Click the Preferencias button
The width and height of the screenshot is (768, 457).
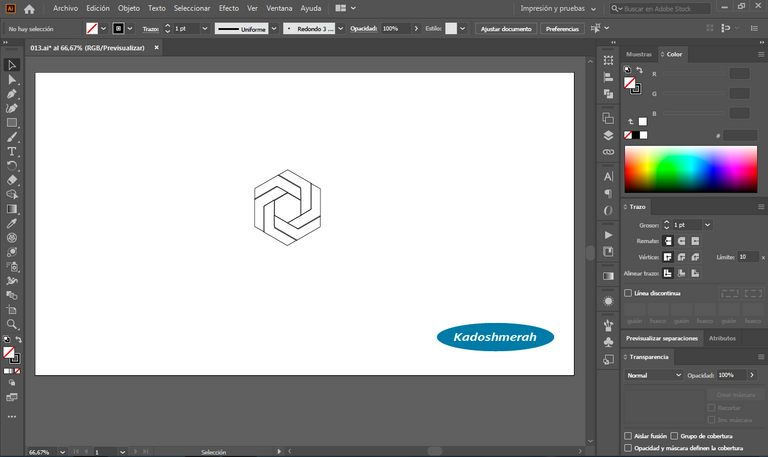coord(562,29)
